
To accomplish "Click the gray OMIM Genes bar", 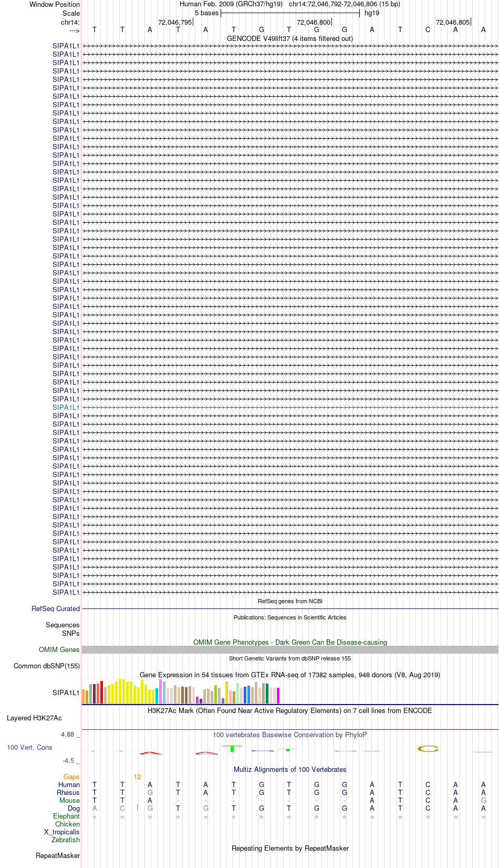I will coord(290,650).
